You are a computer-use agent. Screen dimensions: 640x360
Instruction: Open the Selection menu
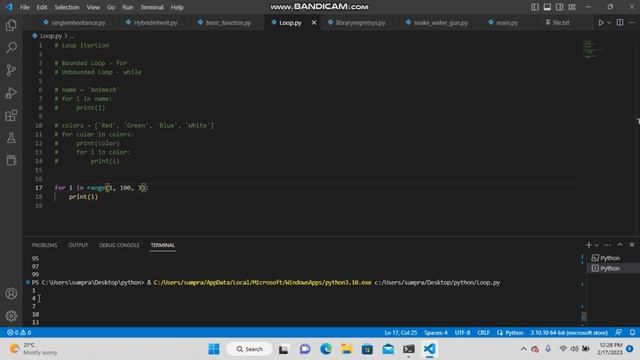67,7
